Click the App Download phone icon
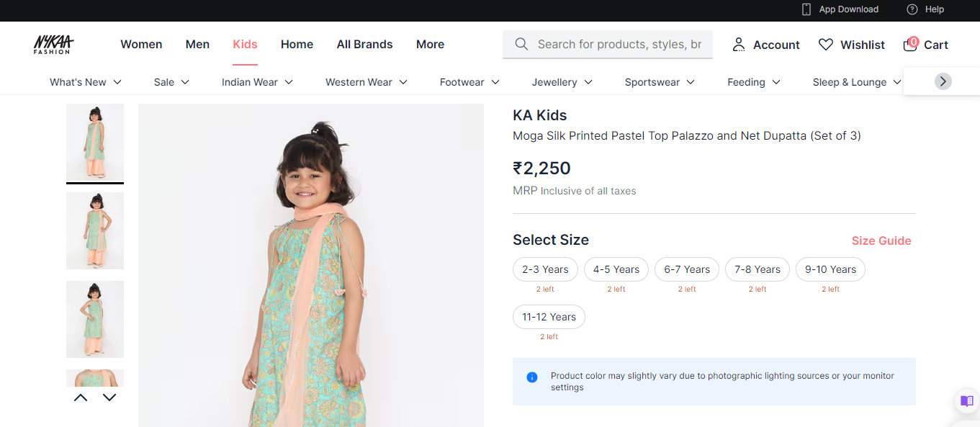 (806, 9)
